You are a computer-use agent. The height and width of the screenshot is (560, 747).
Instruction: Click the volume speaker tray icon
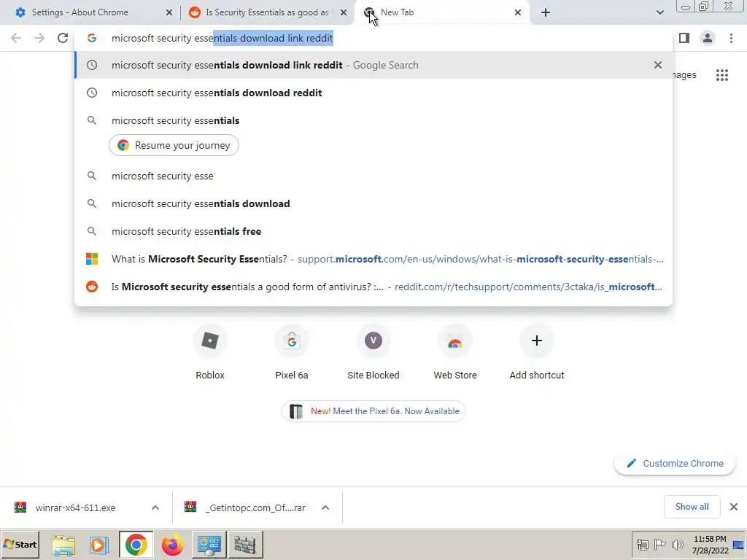677,544
